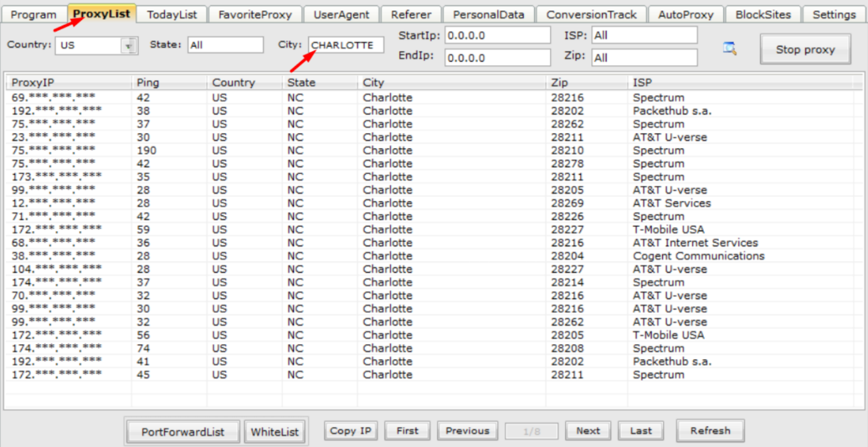The image size is (868, 447).
Task: Select the proxy row starting with 173.
Action: 434,177
